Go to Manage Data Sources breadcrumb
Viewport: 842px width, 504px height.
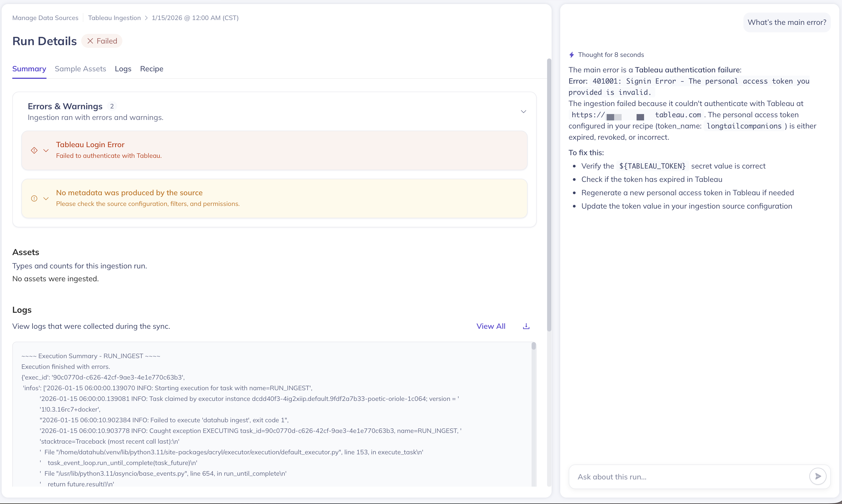tap(45, 18)
